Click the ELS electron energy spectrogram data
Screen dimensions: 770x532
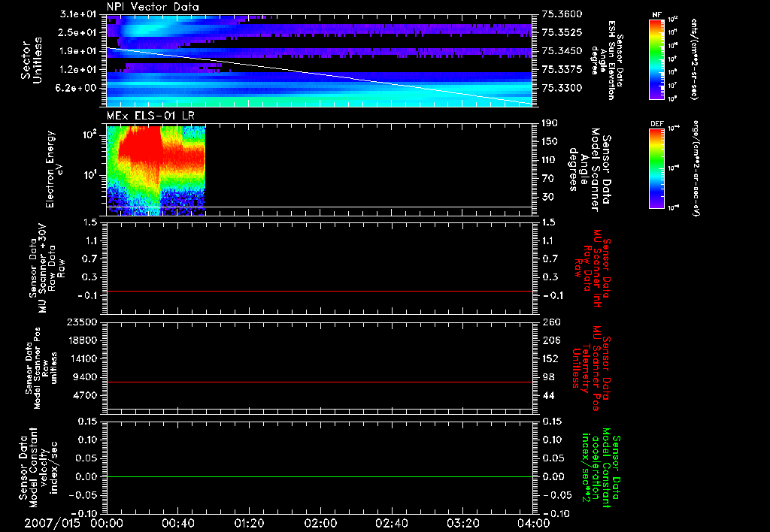pos(156,171)
